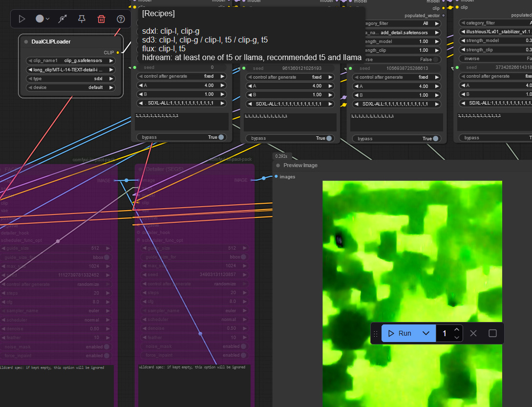532x407 pixels.
Task: Click the left arrow on clip_name1
Action: (x=30, y=61)
